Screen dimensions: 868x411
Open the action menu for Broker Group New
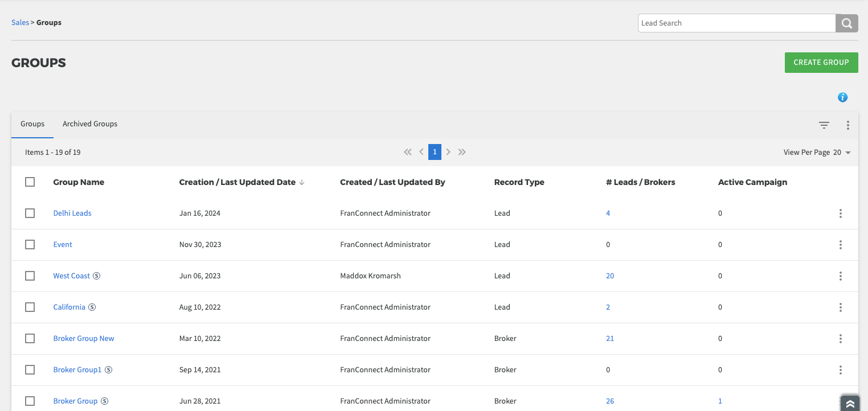point(840,339)
